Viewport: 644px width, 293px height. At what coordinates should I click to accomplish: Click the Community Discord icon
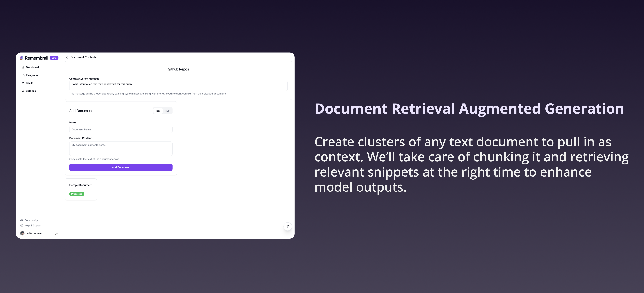(x=22, y=221)
